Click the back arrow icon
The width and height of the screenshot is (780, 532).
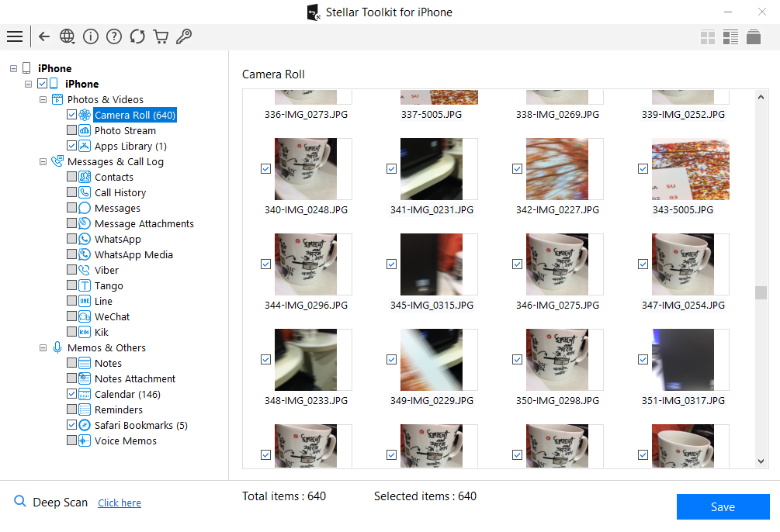pyautogui.click(x=44, y=36)
